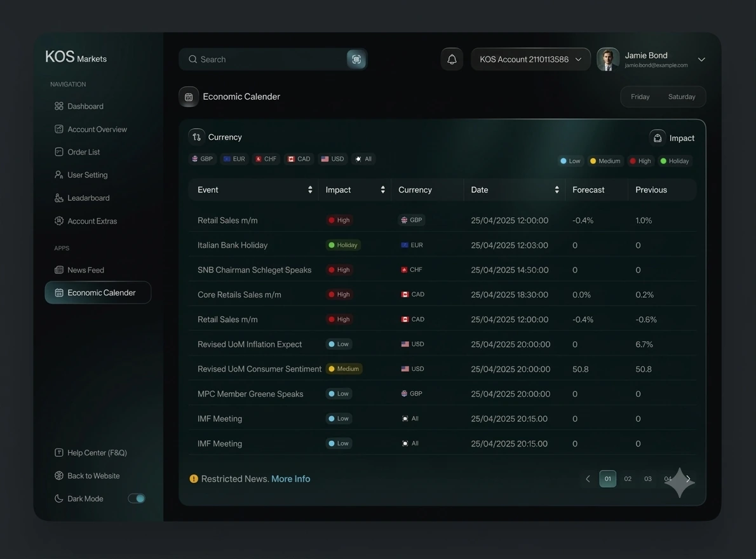Open the More Info link
756x559 pixels.
[291, 479]
